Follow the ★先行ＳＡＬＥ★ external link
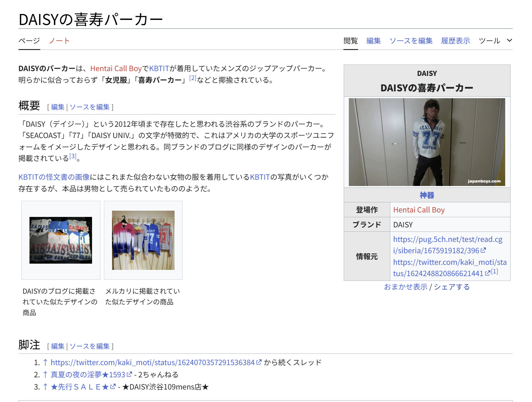This screenshot has width=532, height=402. tap(80, 387)
